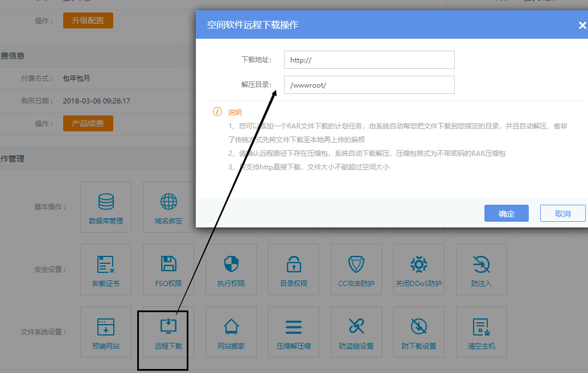Open the 防注入 anti-injection tool
Screen dimensions: 588x373
[x=481, y=269]
